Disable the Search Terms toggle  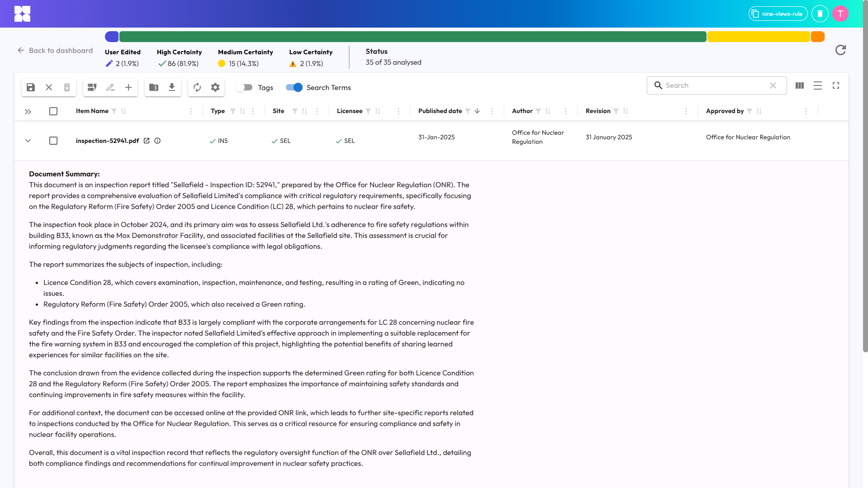pos(294,87)
